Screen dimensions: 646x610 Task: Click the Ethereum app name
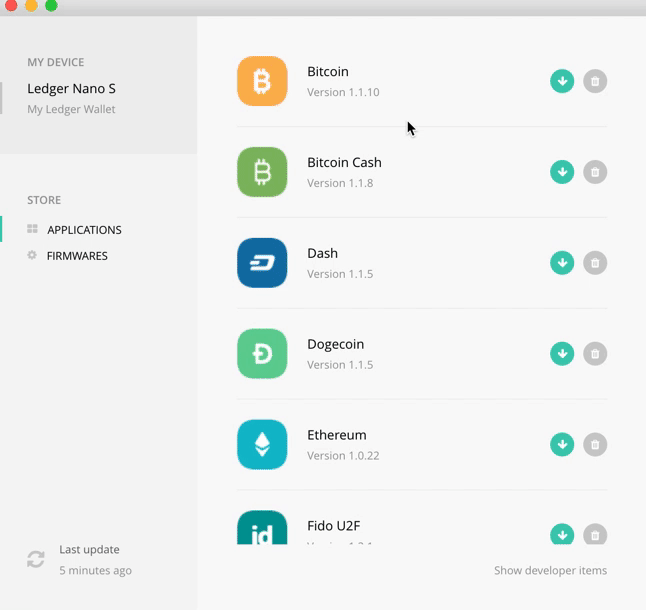coord(337,435)
